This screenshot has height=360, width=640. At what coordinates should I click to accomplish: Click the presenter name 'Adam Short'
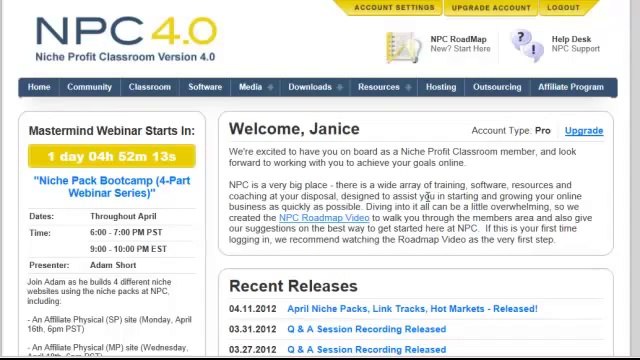(x=113, y=265)
